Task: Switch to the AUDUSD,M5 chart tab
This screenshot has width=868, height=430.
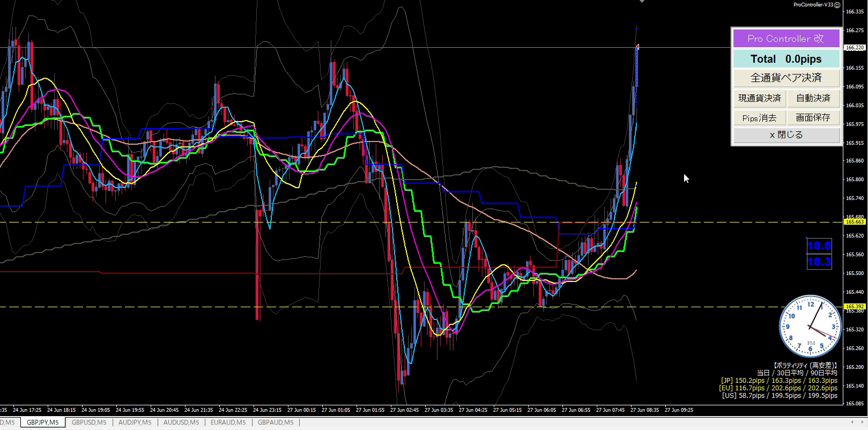Action: 181,422
